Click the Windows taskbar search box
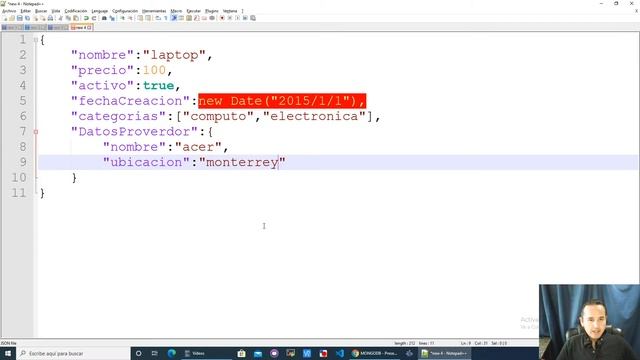 click(73, 353)
